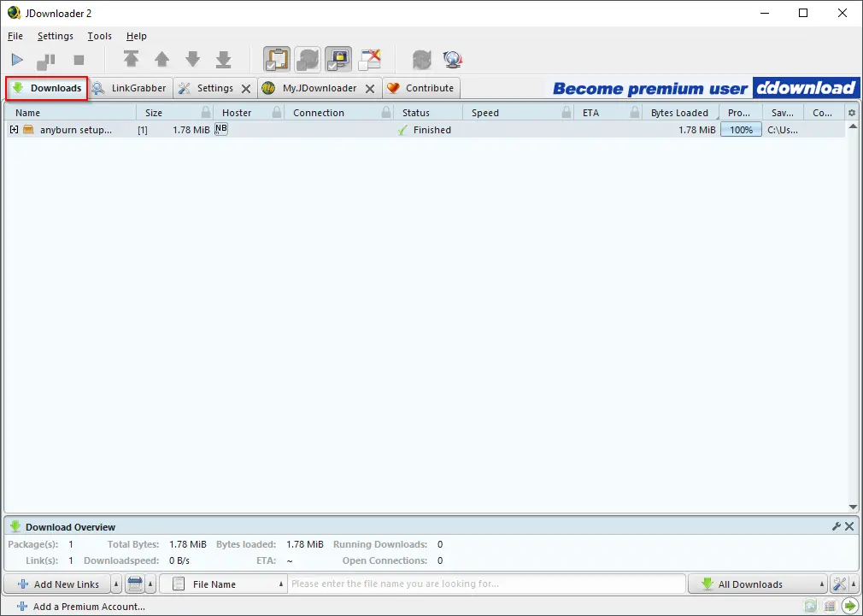Expand the Add New Links dropdown arrow
This screenshot has height=616, width=863.
(116, 584)
